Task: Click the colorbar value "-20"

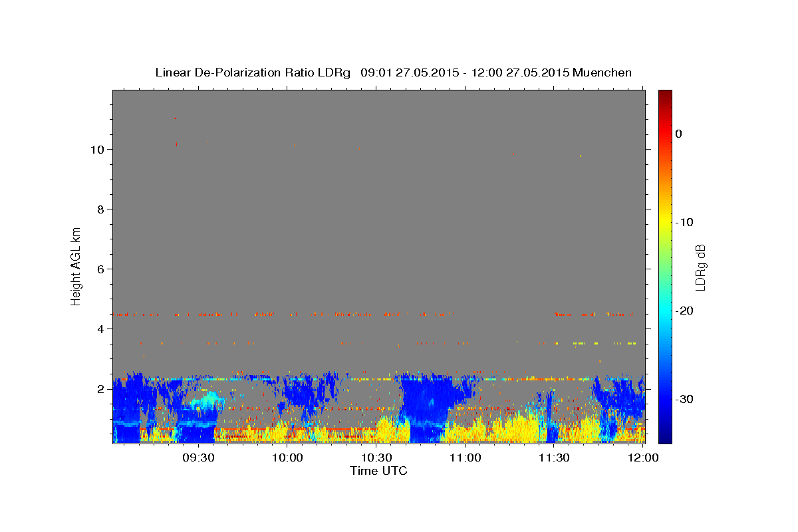Action: [x=685, y=311]
